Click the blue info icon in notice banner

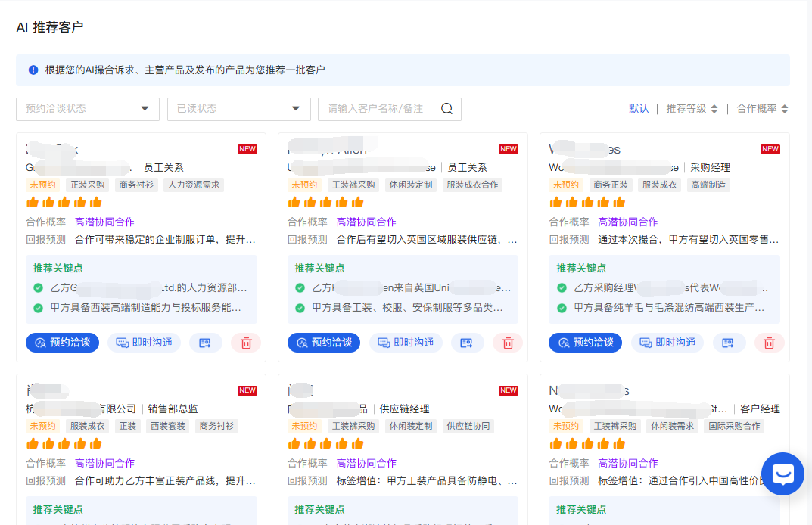click(x=33, y=70)
